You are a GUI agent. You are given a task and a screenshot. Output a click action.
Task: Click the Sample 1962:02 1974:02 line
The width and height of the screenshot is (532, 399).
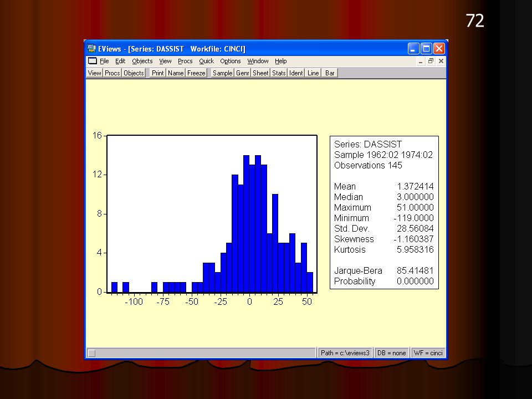point(383,155)
